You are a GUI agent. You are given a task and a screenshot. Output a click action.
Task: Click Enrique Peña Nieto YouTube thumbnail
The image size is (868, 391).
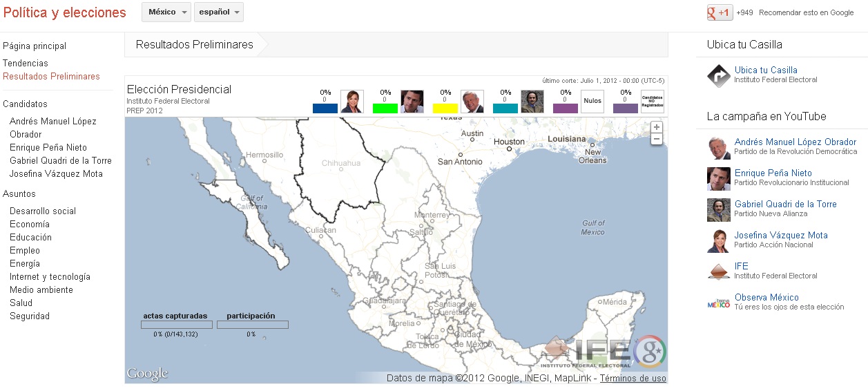point(719,179)
